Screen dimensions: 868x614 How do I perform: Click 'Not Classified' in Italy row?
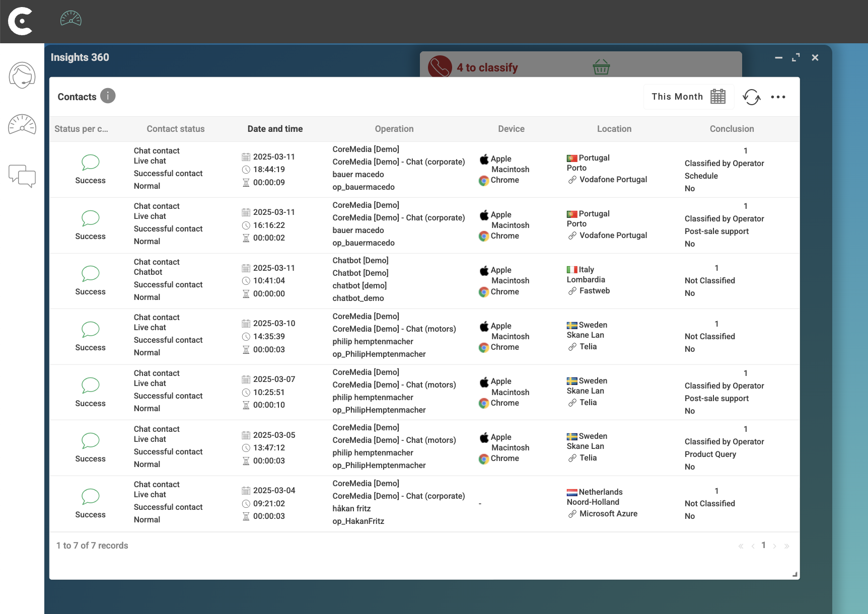pos(710,281)
